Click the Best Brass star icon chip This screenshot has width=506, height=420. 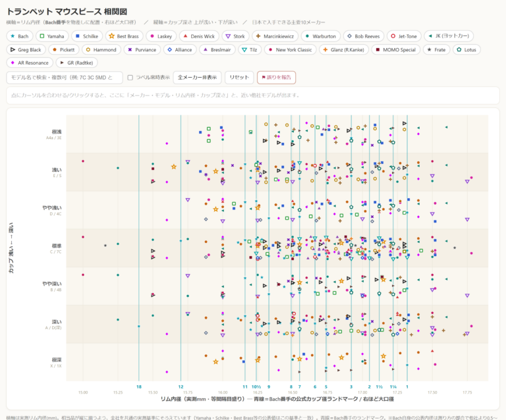click(x=125, y=36)
